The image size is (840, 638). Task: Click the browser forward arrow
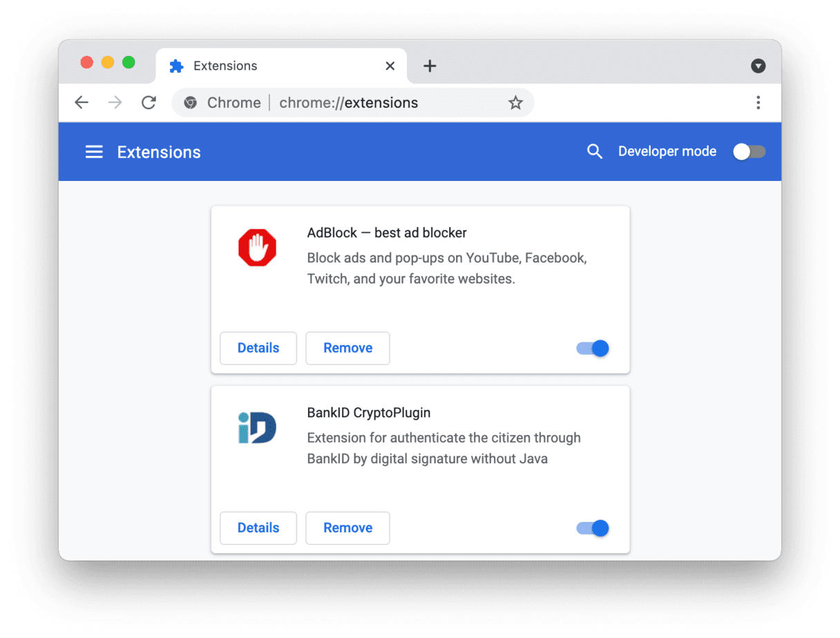tap(115, 103)
